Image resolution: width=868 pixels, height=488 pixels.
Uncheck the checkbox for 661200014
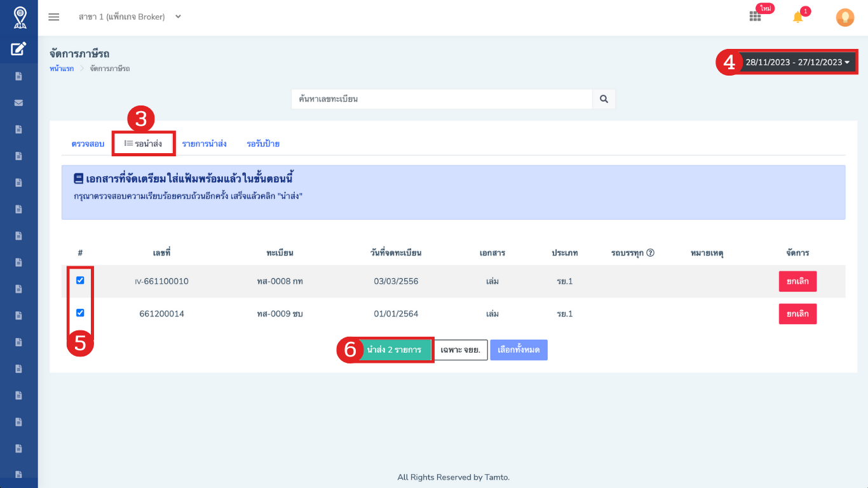[x=80, y=313]
